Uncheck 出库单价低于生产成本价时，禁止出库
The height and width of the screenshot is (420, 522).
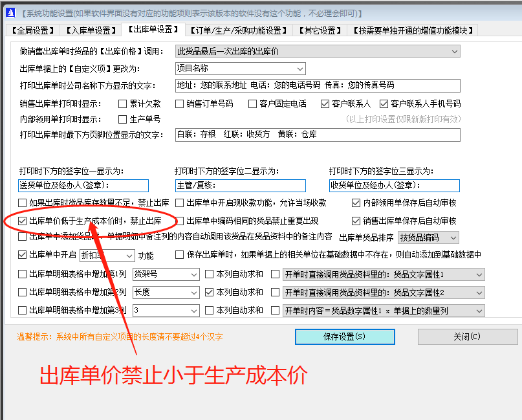tap(23, 221)
